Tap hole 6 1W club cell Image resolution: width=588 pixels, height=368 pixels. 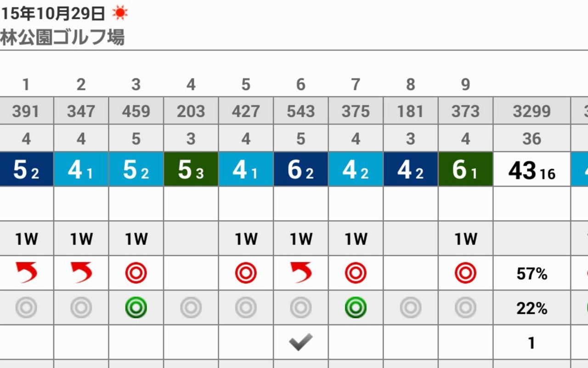click(x=301, y=239)
